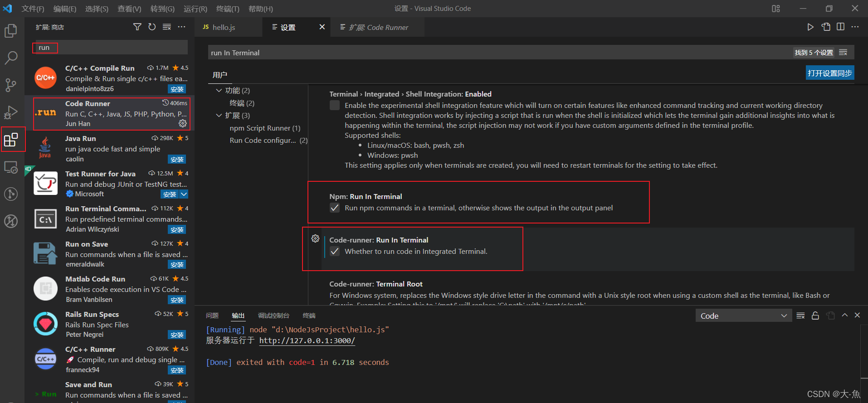Open Code Runner extension manage gear
Viewport: 868px width, 403px height.
tap(183, 123)
